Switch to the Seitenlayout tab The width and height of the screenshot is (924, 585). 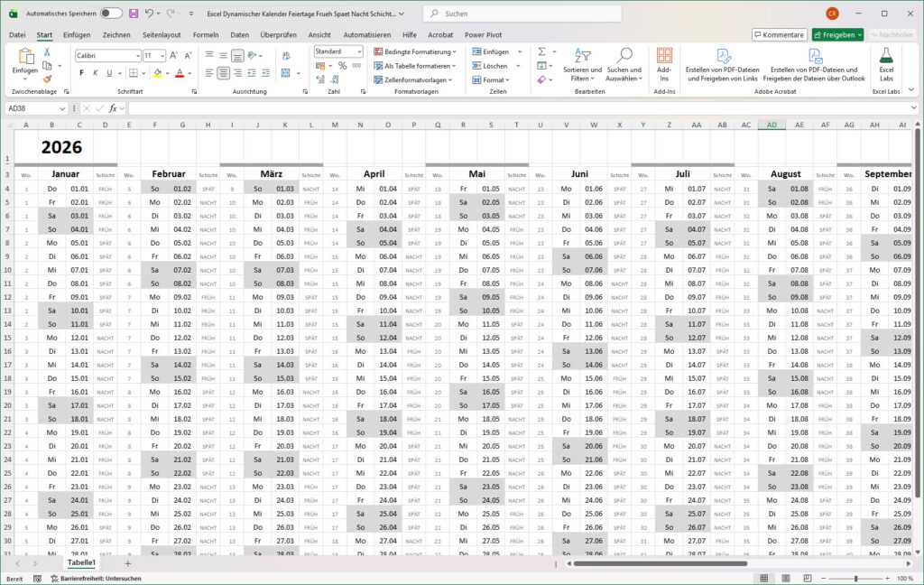(162, 34)
